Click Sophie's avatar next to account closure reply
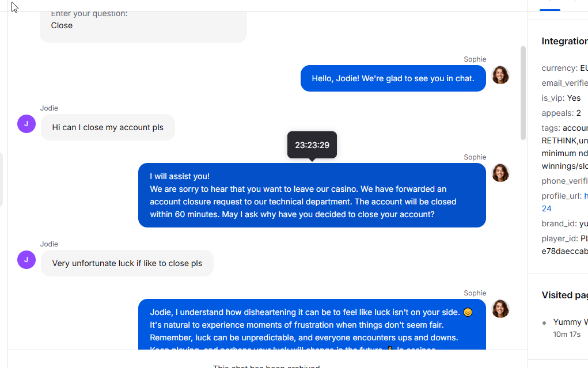This screenshot has height=368, width=588. [x=500, y=173]
